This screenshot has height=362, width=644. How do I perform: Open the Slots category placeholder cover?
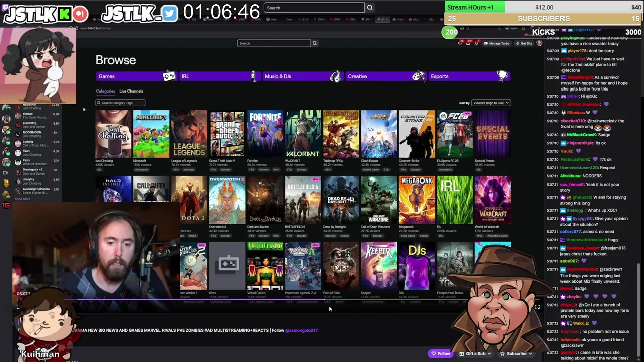227,265
